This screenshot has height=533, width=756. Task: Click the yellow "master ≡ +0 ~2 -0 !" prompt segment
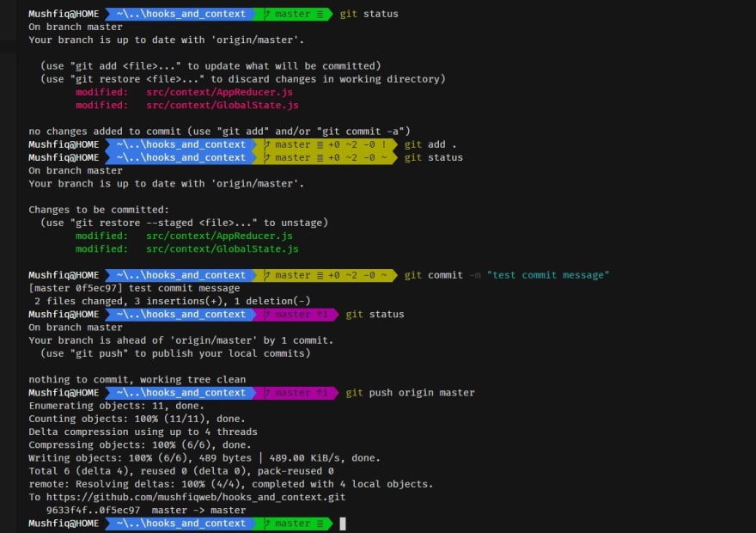[x=325, y=144]
